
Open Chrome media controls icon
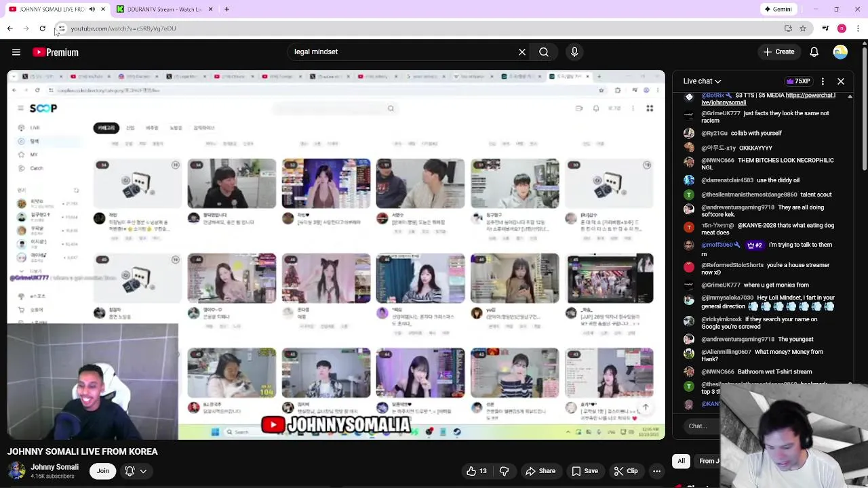(825, 28)
